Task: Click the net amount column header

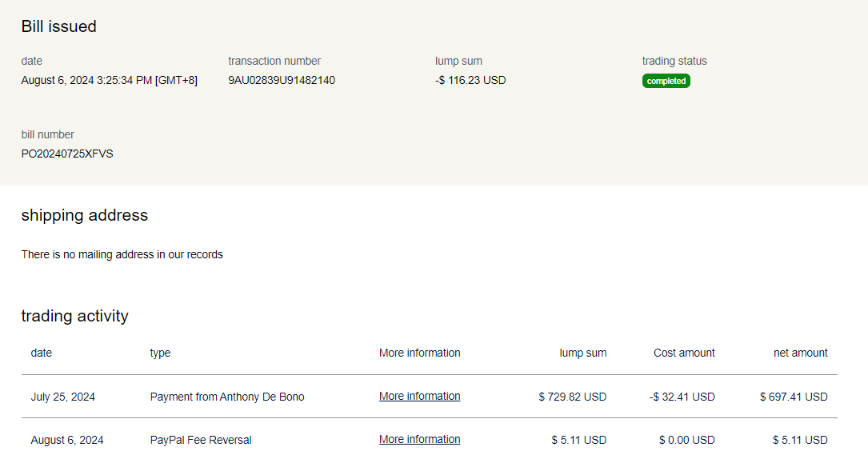Action: point(800,353)
